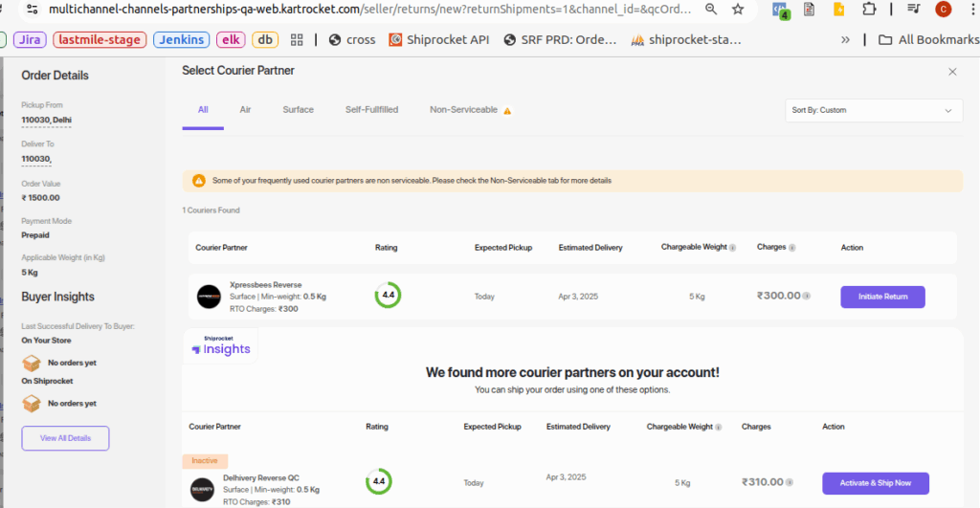Bookmark this page with the star icon
Screen dimensions: 980x508
click(738, 10)
